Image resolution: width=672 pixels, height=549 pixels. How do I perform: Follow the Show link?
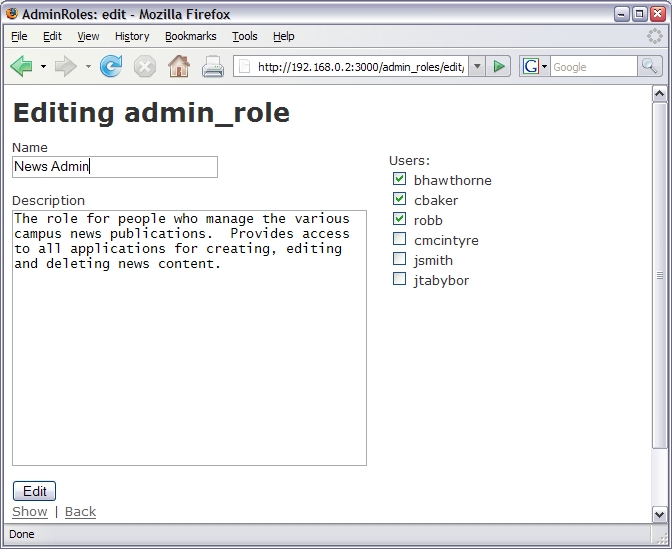coord(29,512)
